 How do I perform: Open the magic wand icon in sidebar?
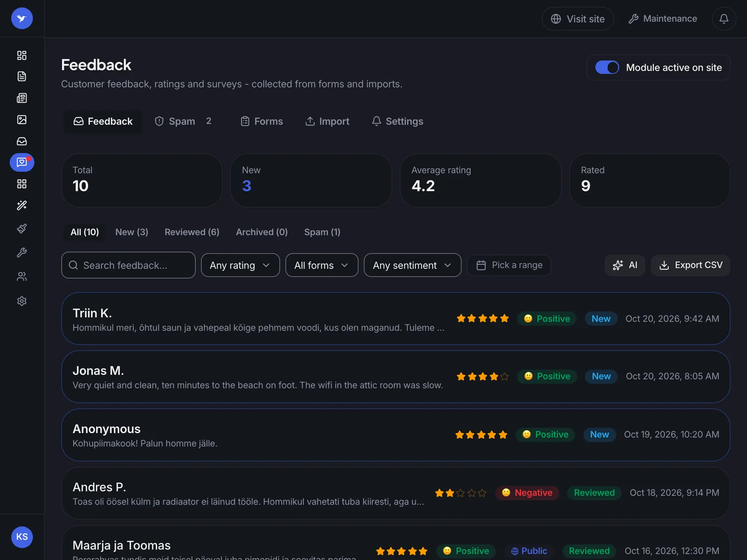pos(22,205)
